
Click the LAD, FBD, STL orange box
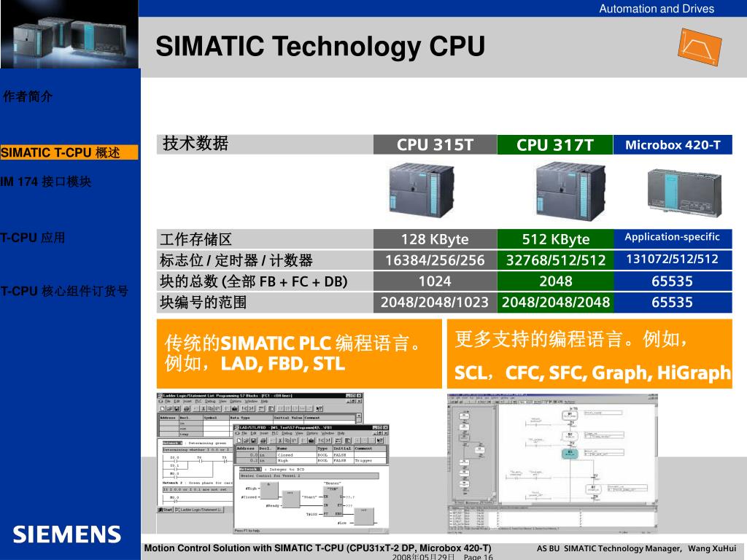pyautogui.click(x=299, y=354)
